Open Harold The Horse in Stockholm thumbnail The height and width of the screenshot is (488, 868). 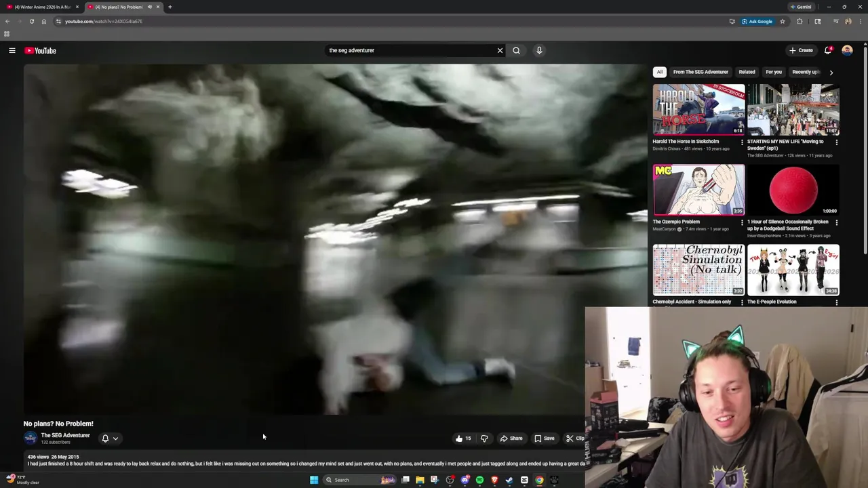click(x=698, y=110)
